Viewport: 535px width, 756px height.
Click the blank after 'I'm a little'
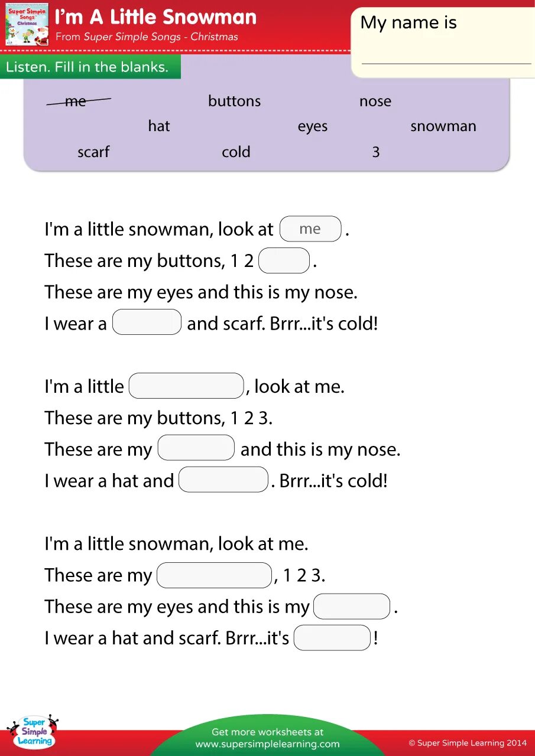pos(186,386)
